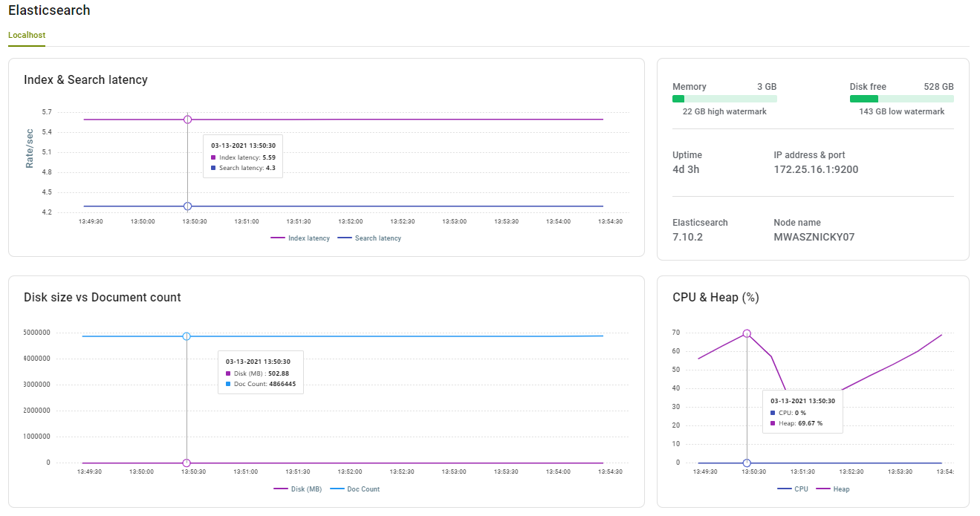Select the Heap peak data point marker
This screenshot has width=980, height=516.
click(747, 333)
